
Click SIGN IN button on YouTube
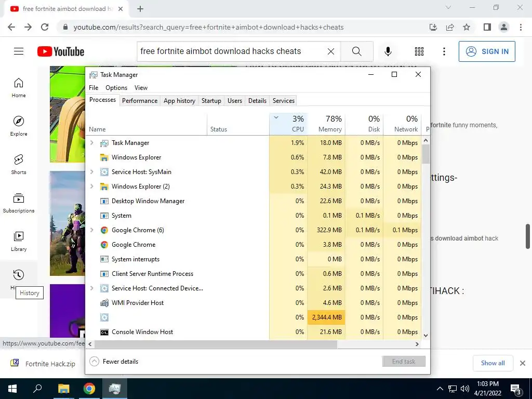(x=487, y=51)
